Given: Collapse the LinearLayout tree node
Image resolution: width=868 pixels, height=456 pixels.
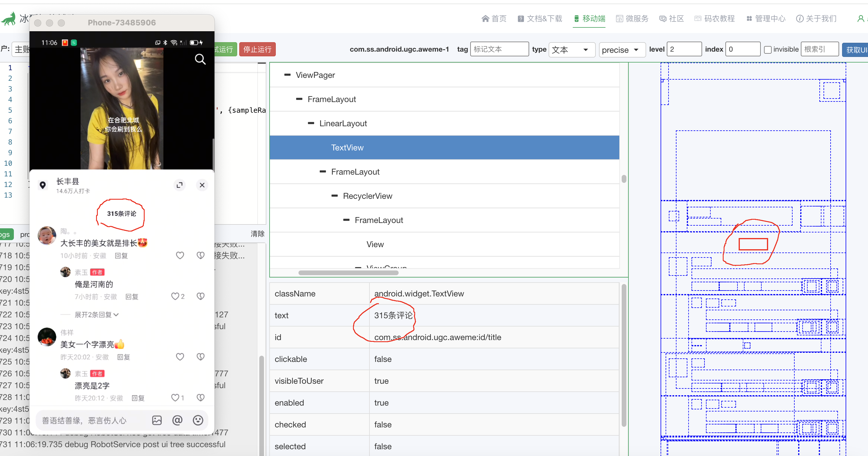Looking at the screenshot, I should pyautogui.click(x=311, y=124).
